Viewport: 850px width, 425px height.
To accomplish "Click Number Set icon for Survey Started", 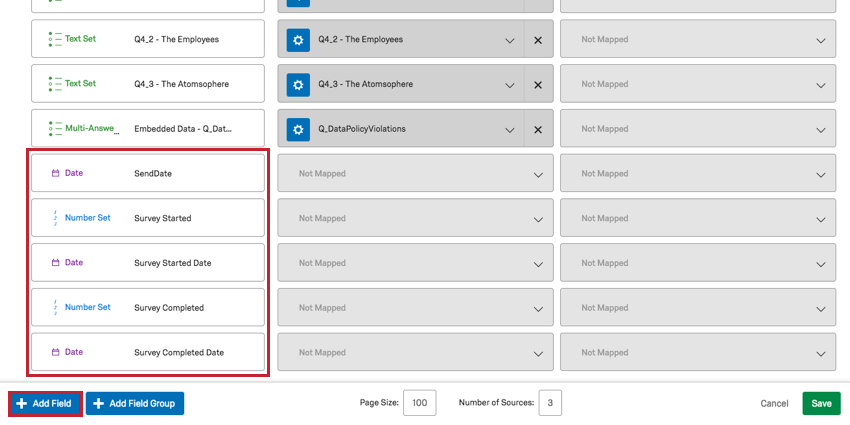I will (x=56, y=218).
